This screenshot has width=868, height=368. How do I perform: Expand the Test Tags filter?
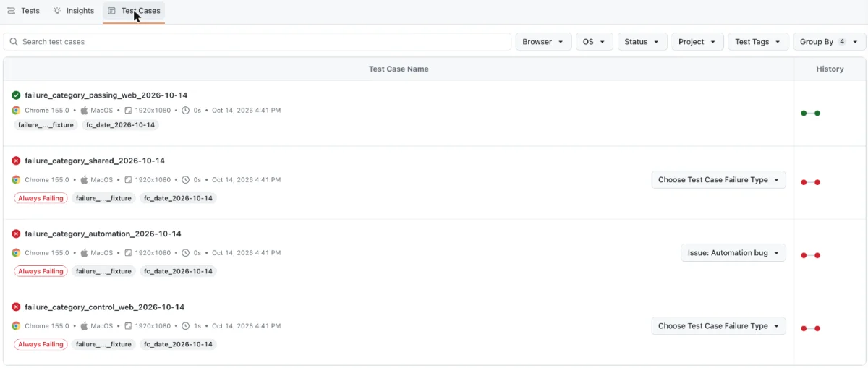pyautogui.click(x=758, y=42)
